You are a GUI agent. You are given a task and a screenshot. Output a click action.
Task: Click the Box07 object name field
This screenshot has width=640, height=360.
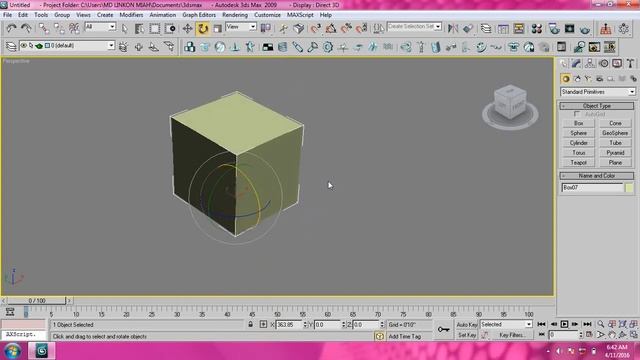point(592,188)
